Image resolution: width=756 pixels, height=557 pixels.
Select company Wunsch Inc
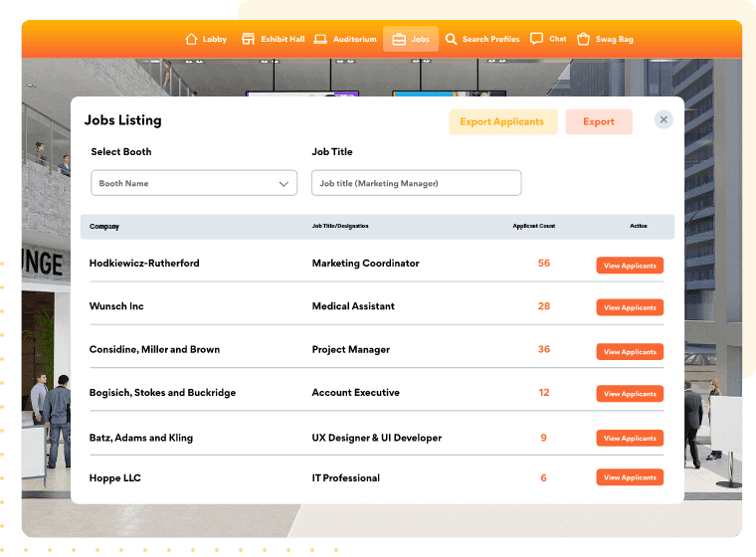pyautogui.click(x=116, y=306)
